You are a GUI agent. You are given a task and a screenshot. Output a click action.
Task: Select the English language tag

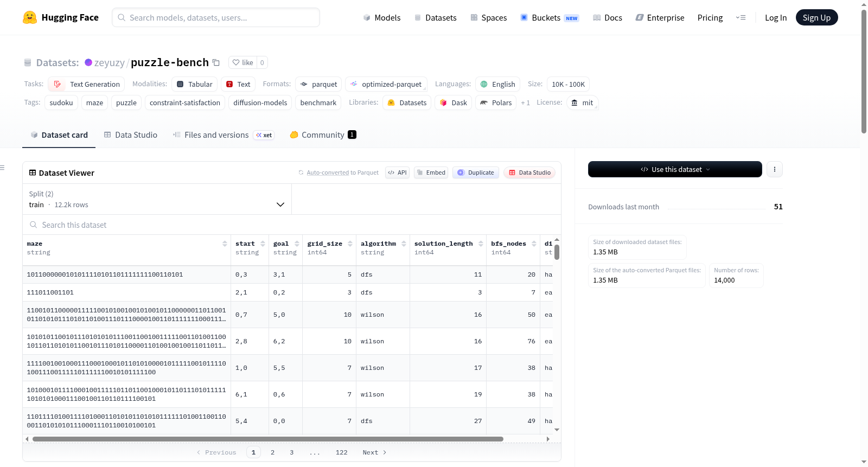497,84
